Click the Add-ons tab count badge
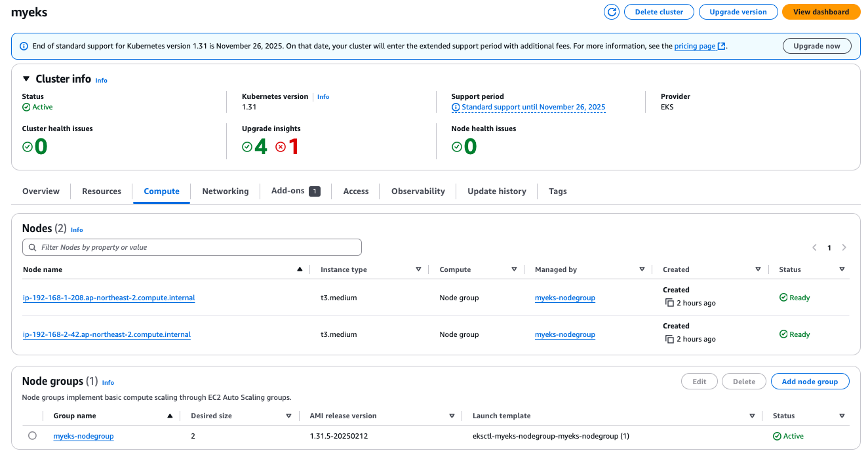Screen dimensions: 868x453 pyautogui.click(x=315, y=191)
